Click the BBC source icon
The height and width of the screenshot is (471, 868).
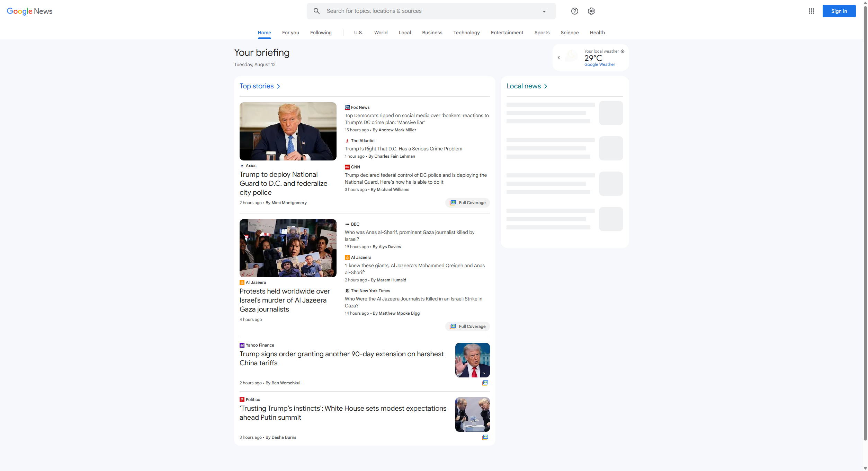(x=347, y=224)
